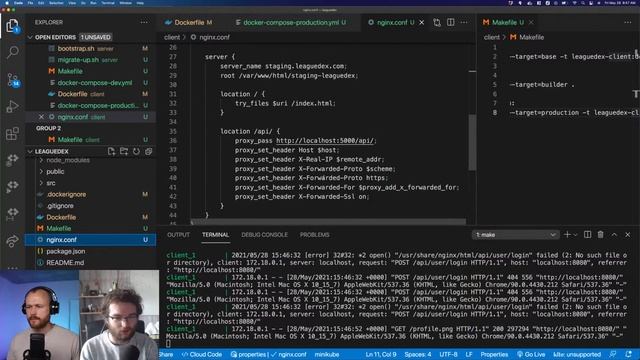Click the editor horizontal scrollbar
Image resolution: width=640 pixels, height=360 pixels.
[329, 222]
